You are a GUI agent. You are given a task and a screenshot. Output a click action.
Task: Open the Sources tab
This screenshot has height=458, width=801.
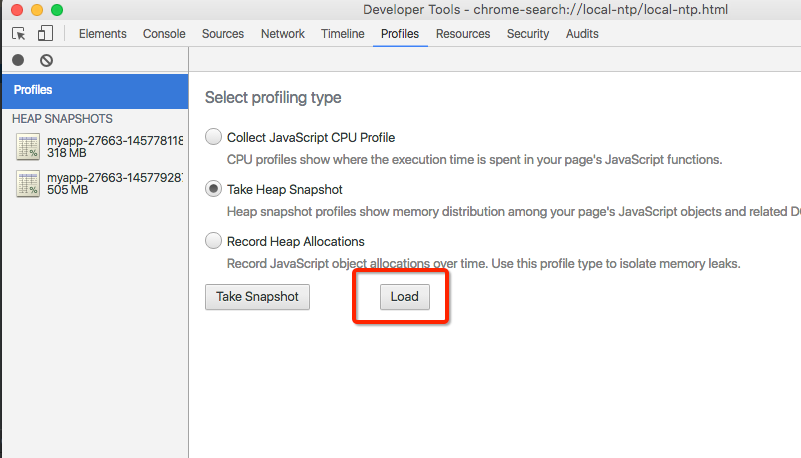point(222,34)
